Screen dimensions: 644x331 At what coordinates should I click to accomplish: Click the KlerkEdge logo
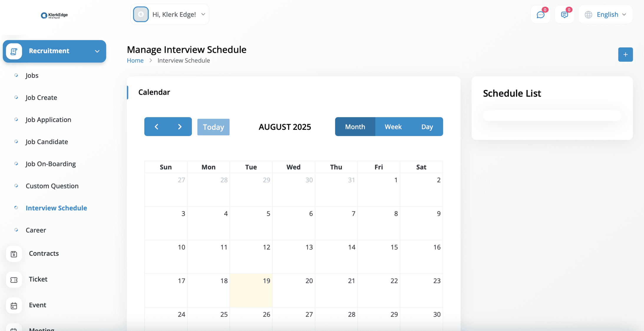(x=54, y=15)
